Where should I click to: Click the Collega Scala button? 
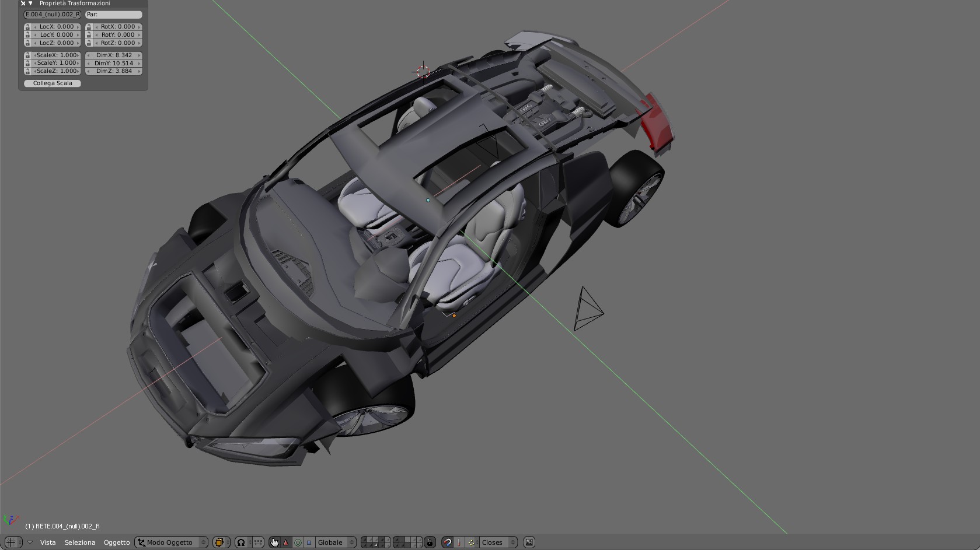click(53, 83)
